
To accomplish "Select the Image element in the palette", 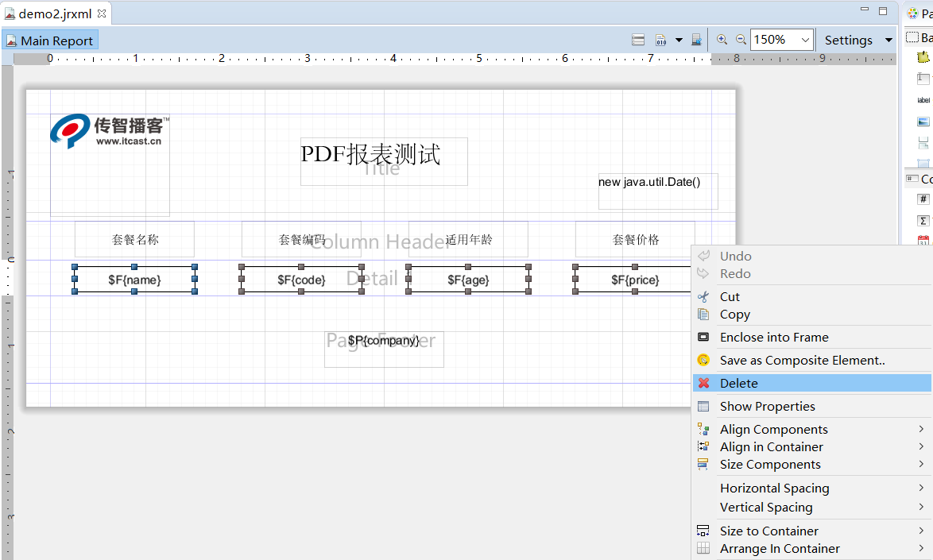I will coord(923,122).
